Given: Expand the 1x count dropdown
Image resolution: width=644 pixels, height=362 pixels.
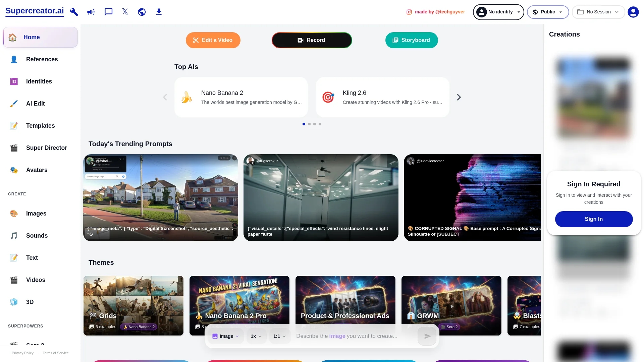Looking at the screenshot, I should click(x=256, y=336).
